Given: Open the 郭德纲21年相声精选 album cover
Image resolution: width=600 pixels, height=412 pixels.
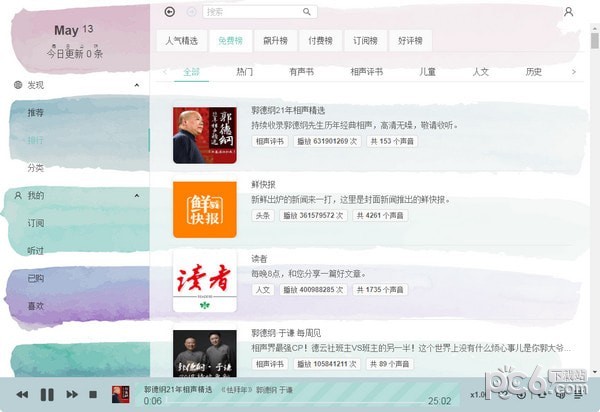Looking at the screenshot, I should click(205, 135).
